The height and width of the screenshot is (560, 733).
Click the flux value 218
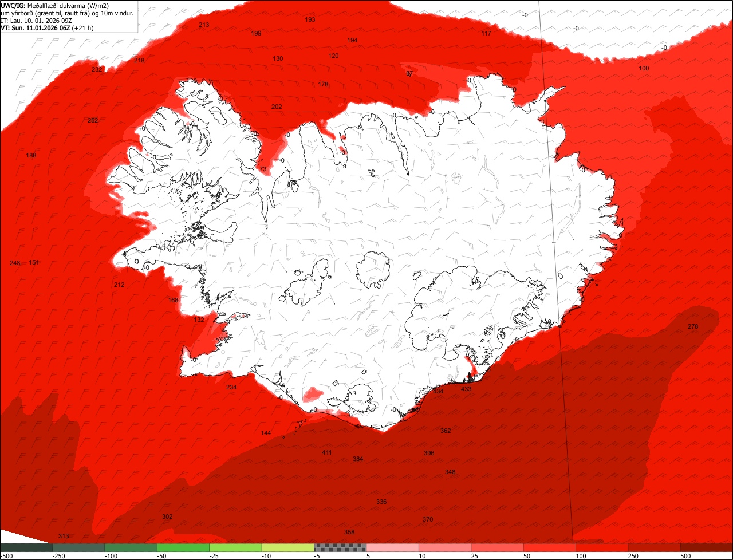point(139,61)
